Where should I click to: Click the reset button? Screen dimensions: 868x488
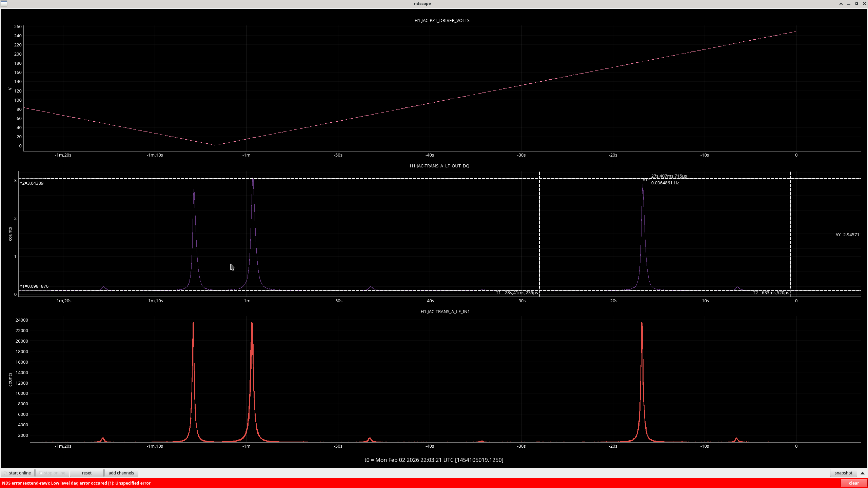86,473
